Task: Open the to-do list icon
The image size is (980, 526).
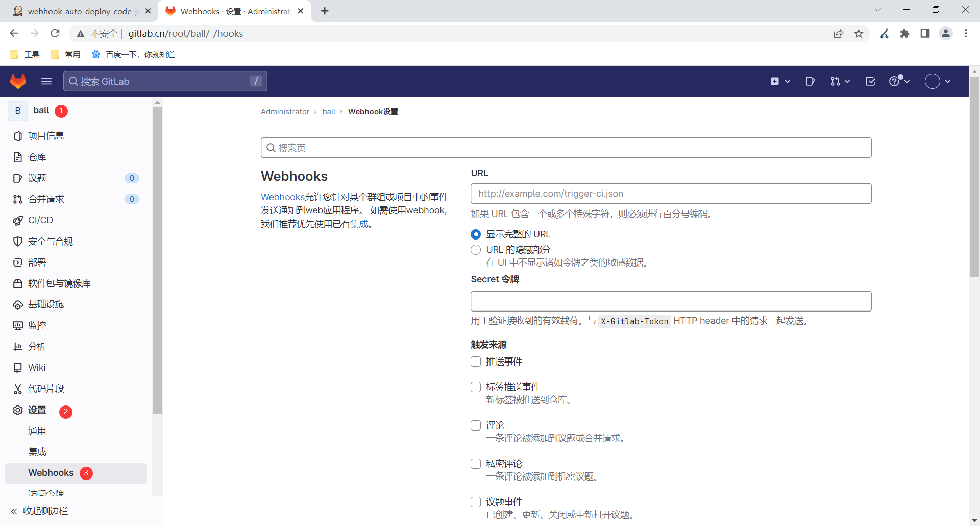Action: [870, 81]
